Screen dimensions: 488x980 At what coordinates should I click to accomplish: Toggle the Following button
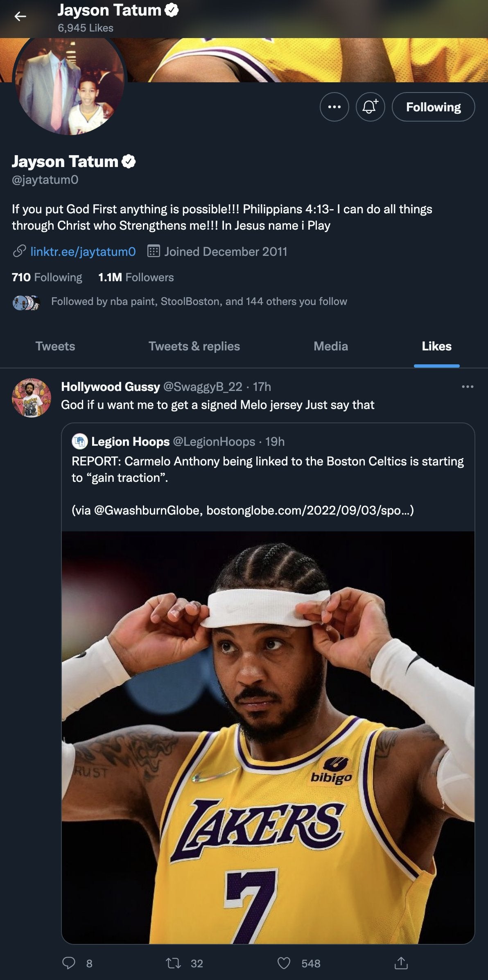coord(433,107)
